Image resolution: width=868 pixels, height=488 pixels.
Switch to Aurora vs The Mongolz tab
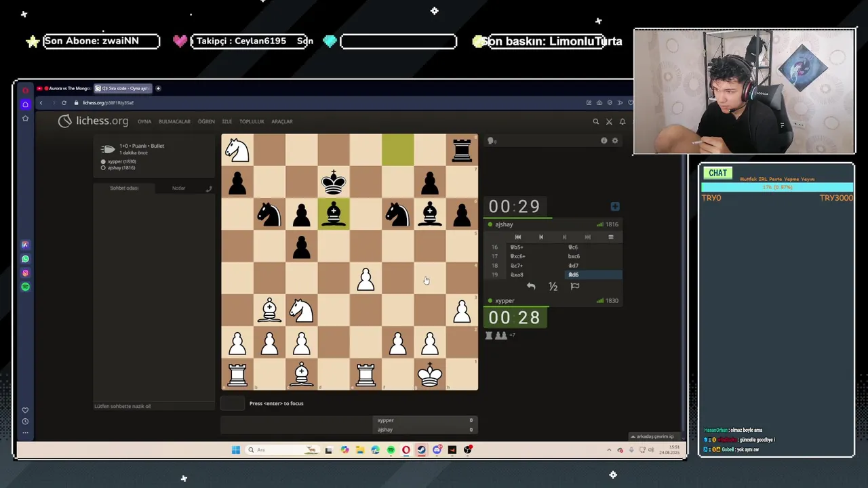point(64,88)
